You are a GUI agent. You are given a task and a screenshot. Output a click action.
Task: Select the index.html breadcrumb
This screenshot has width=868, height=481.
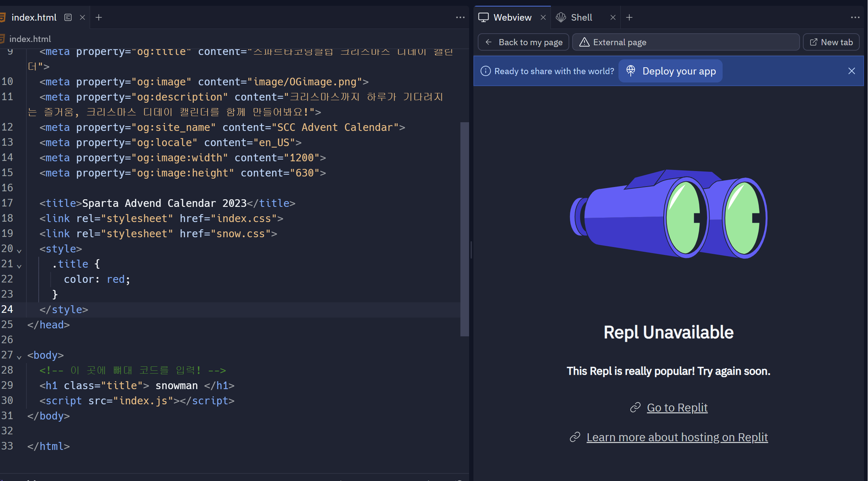point(30,39)
